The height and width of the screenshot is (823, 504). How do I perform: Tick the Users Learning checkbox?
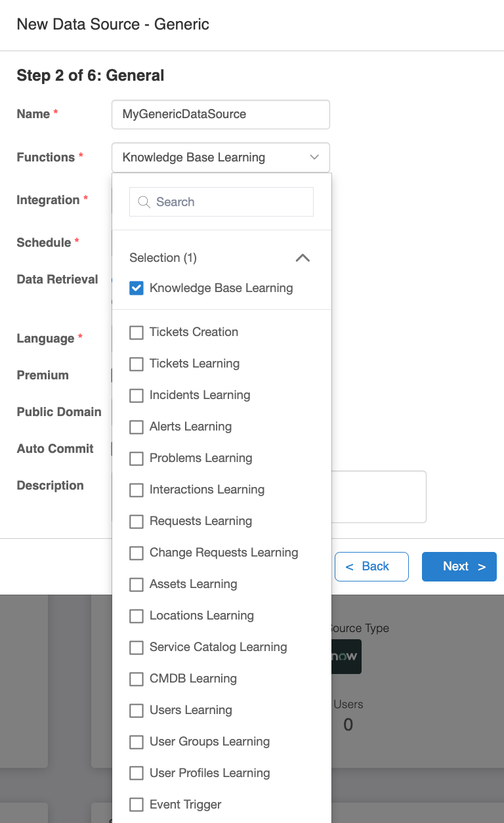pyautogui.click(x=136, y=710)
